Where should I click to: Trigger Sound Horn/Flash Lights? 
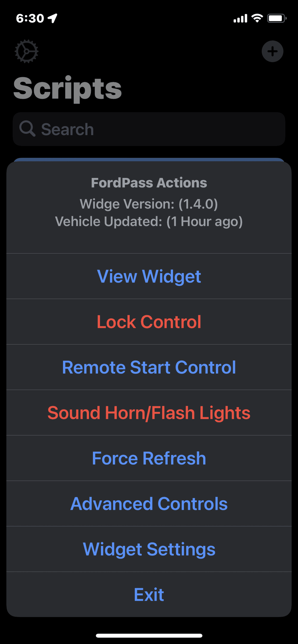pos(149,412)
